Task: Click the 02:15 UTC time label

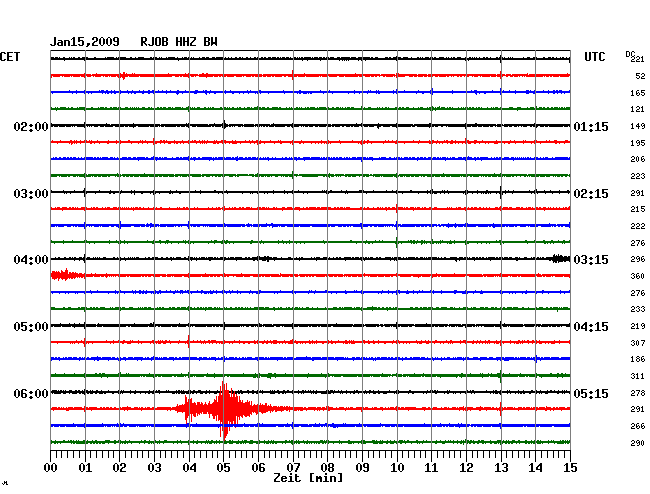Action: click(591, 194)
